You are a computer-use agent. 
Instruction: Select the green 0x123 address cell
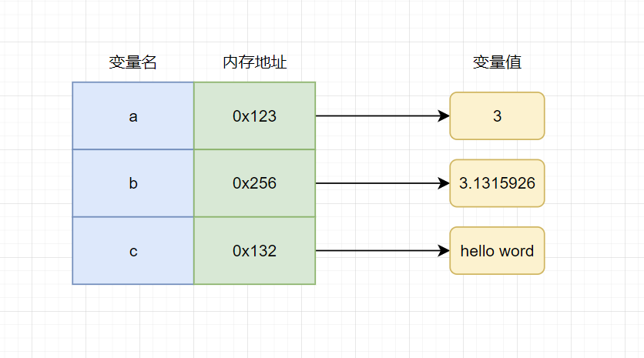(x=254, y=116)
